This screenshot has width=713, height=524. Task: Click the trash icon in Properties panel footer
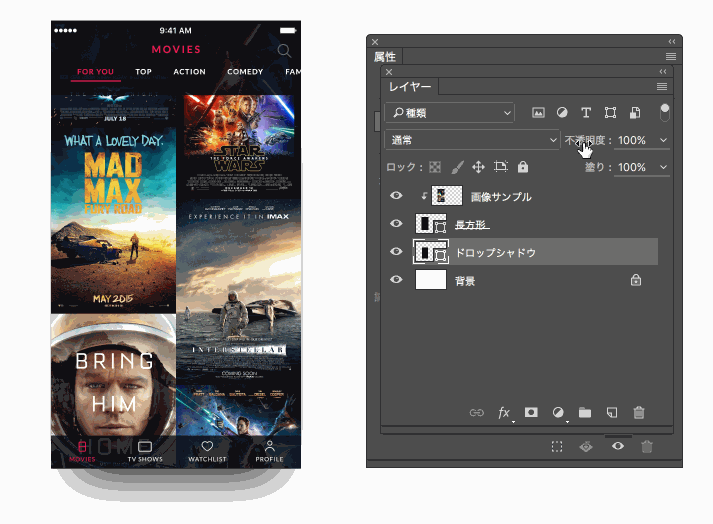point(647,447)
